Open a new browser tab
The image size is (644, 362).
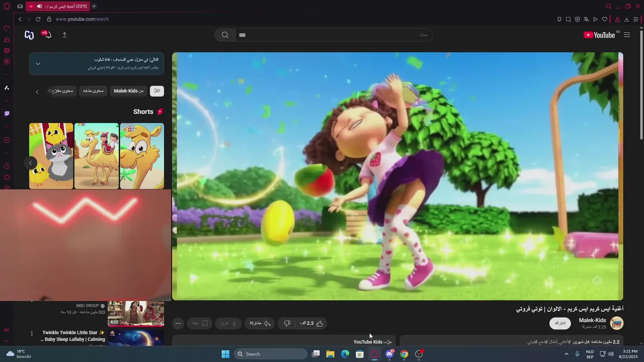(x=94, y=7)
